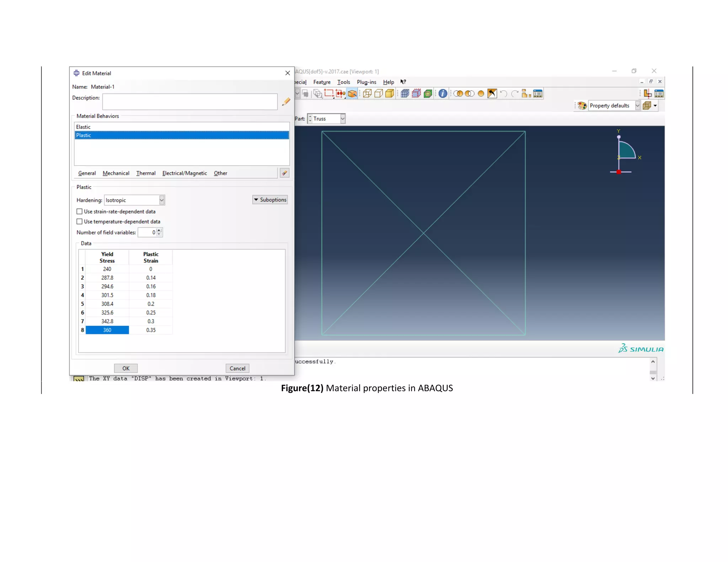The height and width of the screenshot is (562, 728).
Task: Open the Tools menu in main window
Action: 343,82
